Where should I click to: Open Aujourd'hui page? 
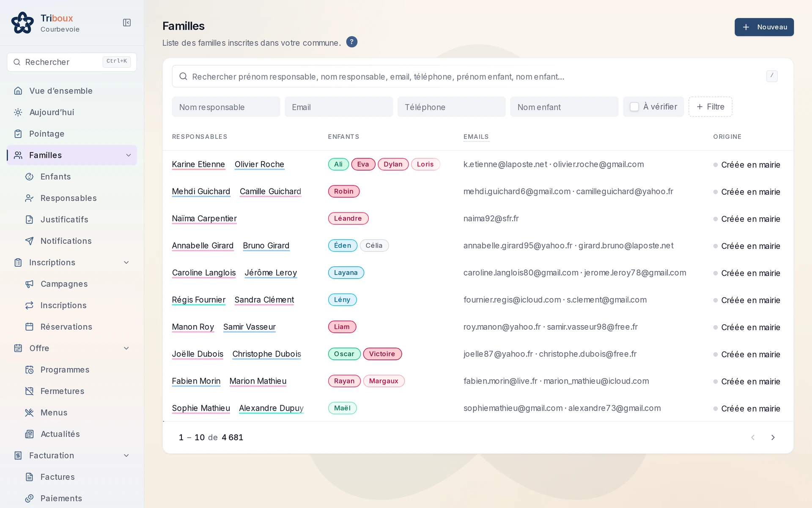click(72, 112)
